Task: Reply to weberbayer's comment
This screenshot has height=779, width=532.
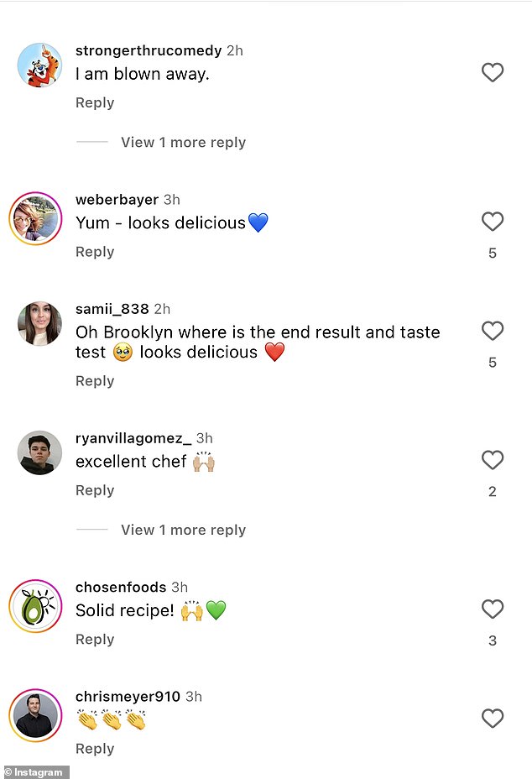Action: (95, 252)
